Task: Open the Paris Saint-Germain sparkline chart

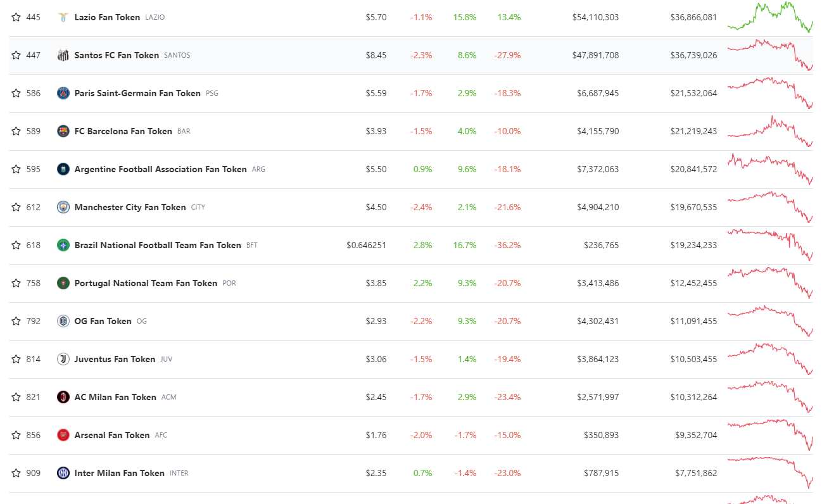Action: (x=770, y=93)
